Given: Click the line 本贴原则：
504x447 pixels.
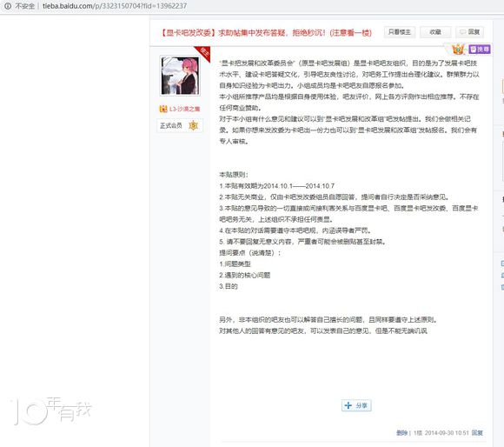Looking at the screenshot, I should 234,175.
